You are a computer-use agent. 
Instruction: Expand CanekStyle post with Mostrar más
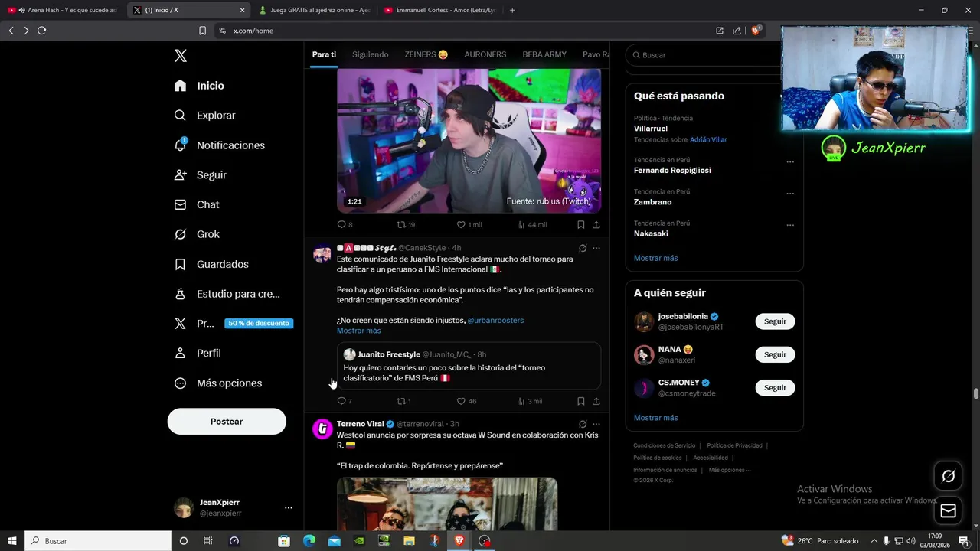(x=358, y=331)
